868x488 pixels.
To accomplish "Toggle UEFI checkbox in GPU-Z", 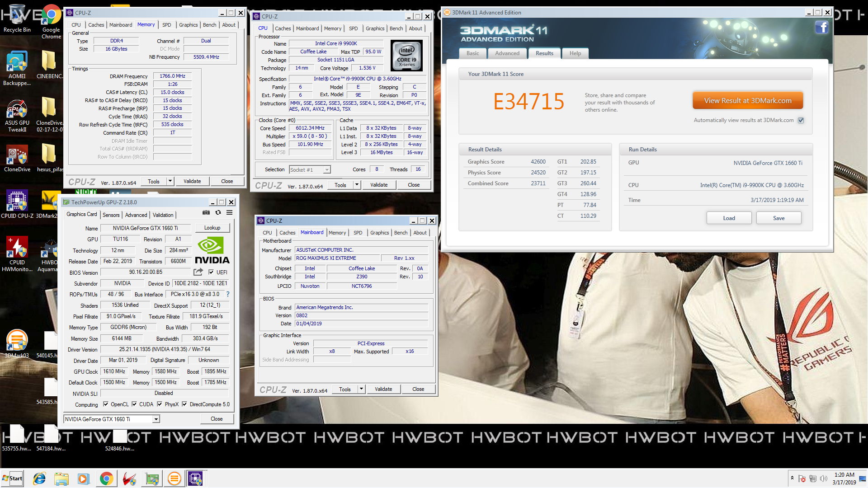I will (211, 272).
